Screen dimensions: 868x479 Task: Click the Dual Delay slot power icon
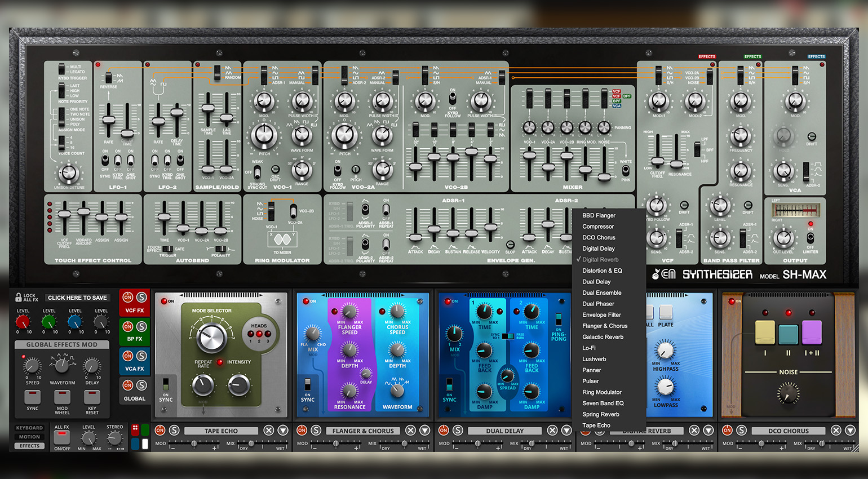click(x=444, y=431)
